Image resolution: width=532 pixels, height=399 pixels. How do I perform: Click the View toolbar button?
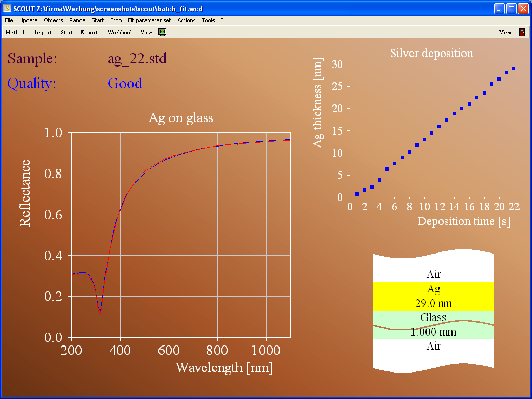coord(147,32)
